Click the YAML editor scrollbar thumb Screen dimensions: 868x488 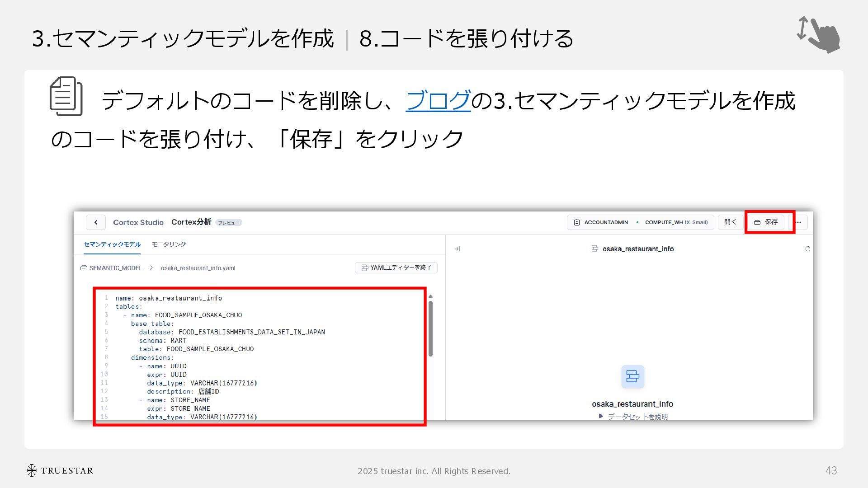(x=430, y=328)
